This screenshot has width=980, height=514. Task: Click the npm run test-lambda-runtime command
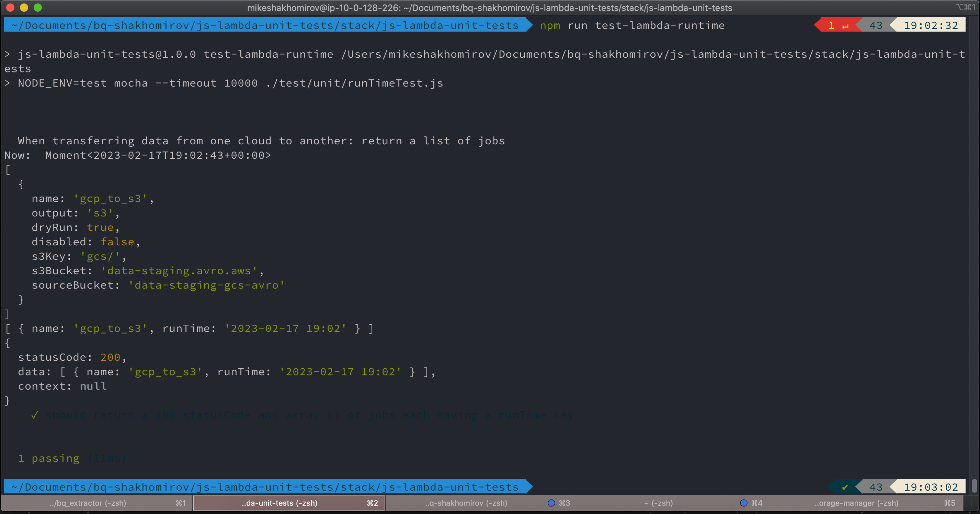(x=632, y=25)
